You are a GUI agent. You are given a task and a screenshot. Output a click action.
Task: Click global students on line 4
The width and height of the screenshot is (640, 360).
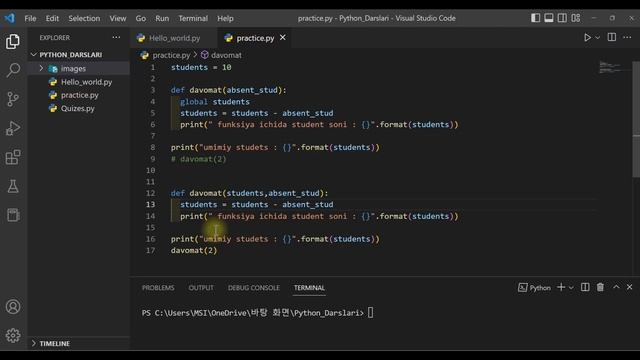coord(215,102)
